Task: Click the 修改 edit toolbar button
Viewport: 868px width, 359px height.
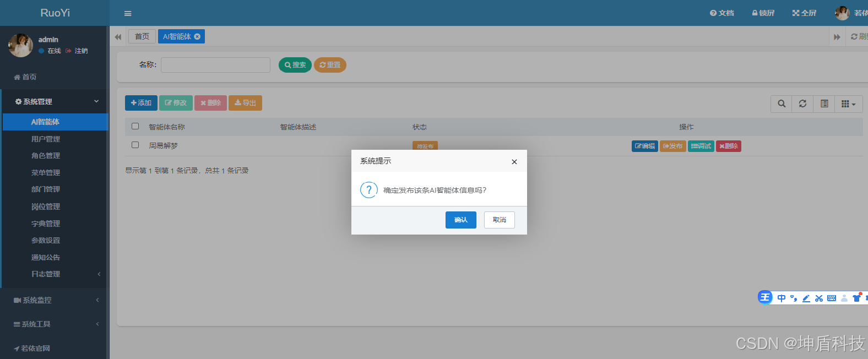Action: coord(176,103)
